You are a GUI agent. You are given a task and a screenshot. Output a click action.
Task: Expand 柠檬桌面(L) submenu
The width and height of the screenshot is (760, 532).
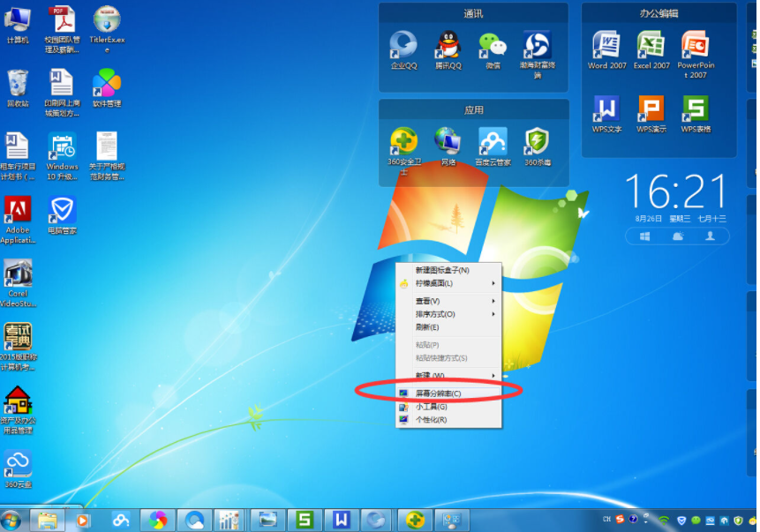click(x=448, y=283)
